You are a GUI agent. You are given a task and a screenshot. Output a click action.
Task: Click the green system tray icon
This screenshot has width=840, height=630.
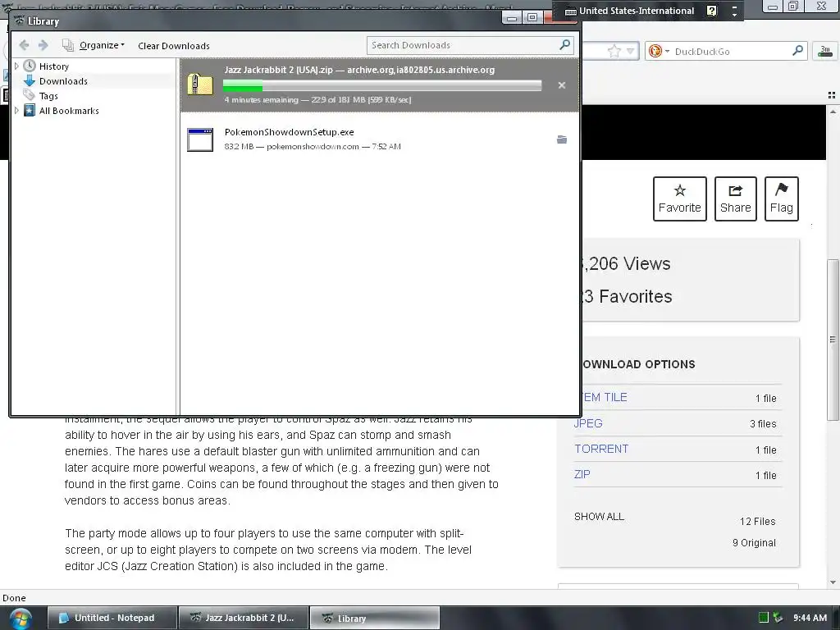pyautogui.click(x=764, y=618)
